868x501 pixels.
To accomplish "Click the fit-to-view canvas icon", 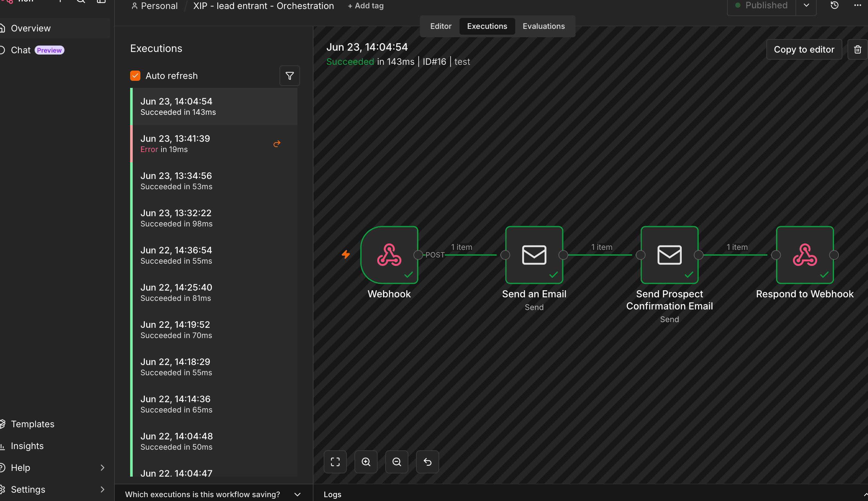I will coord(335,462).
